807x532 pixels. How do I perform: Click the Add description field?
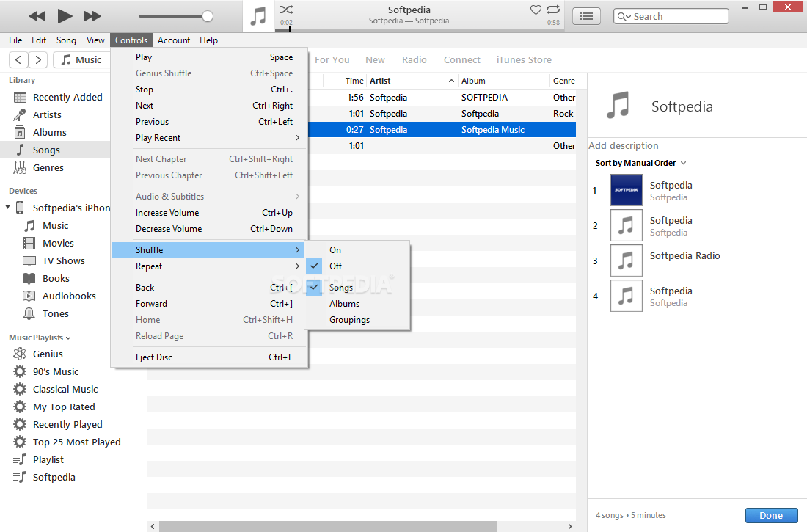pyautogui.click(x=697, y=146)
